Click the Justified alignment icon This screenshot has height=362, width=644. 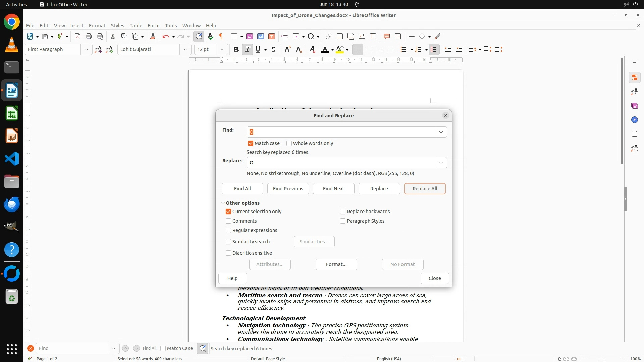pyautogui.click(x=391, y=49)
